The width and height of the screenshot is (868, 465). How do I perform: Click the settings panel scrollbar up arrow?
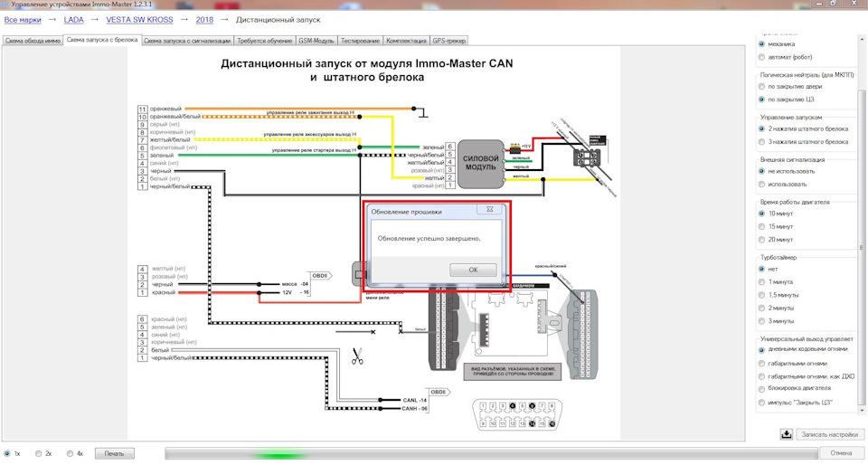pos(862,39)
